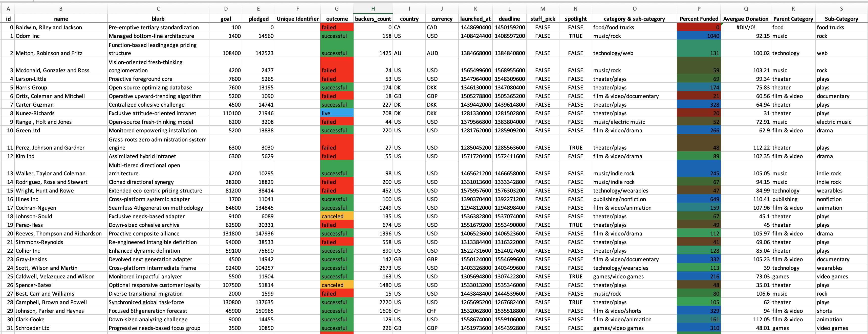Select the 'outcome' header cell in column G
This screenshot has height=334, width=868.
336,19
